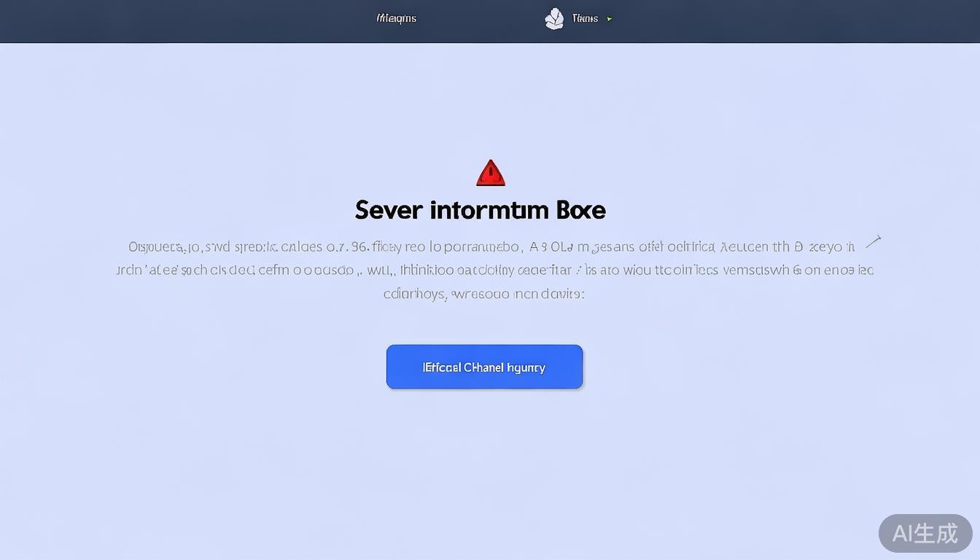Click the exclamation mark inside warning triangle
The image size is (980, 560).
491,176
